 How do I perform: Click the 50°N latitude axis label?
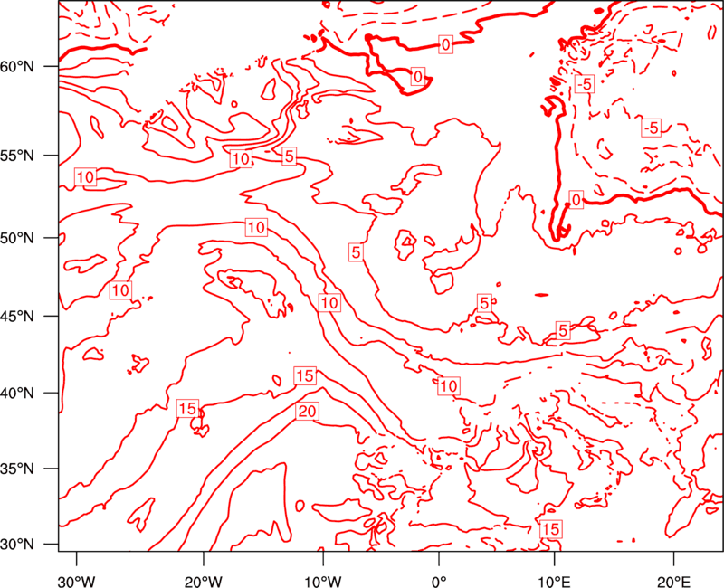point(17,238)
